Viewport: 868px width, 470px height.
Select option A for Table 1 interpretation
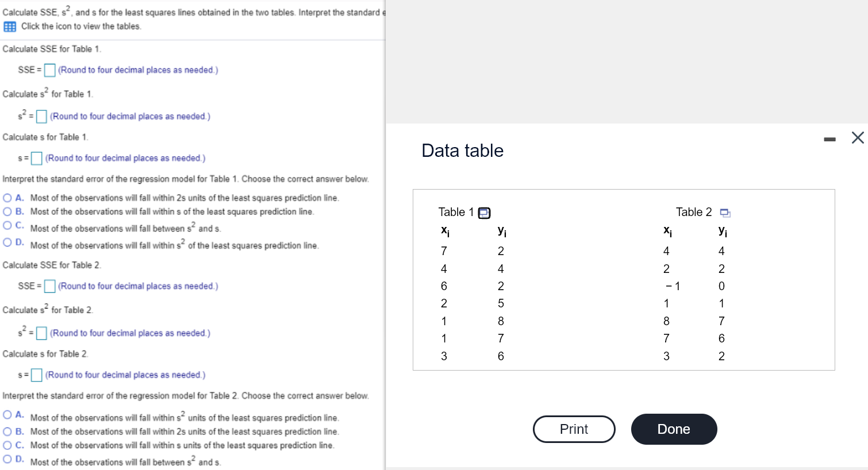(7, 198)
